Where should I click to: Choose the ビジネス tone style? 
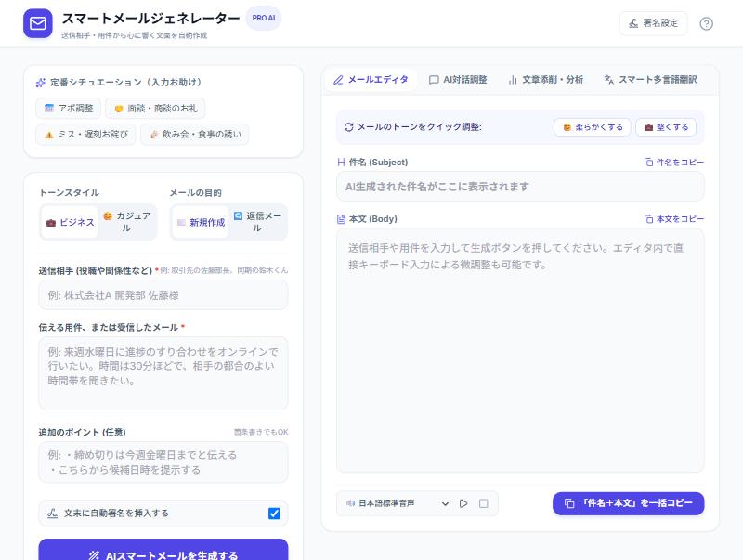pyautogui.click(x=71, y=222)
